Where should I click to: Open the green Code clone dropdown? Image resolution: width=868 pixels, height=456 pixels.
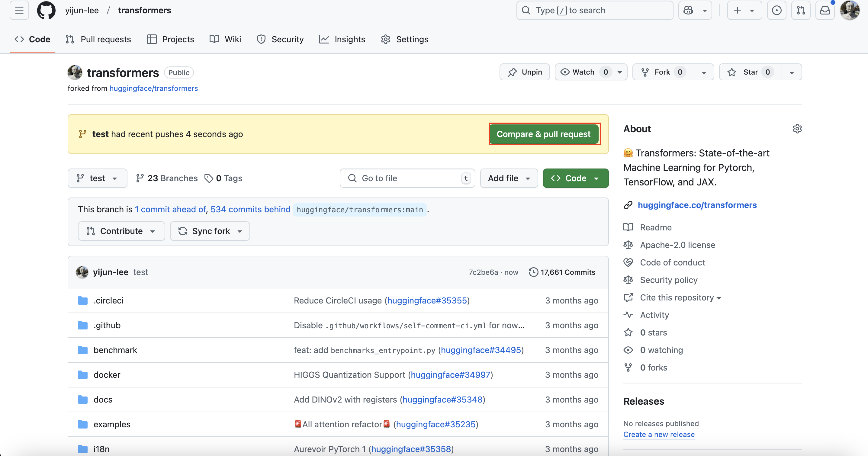576,178
